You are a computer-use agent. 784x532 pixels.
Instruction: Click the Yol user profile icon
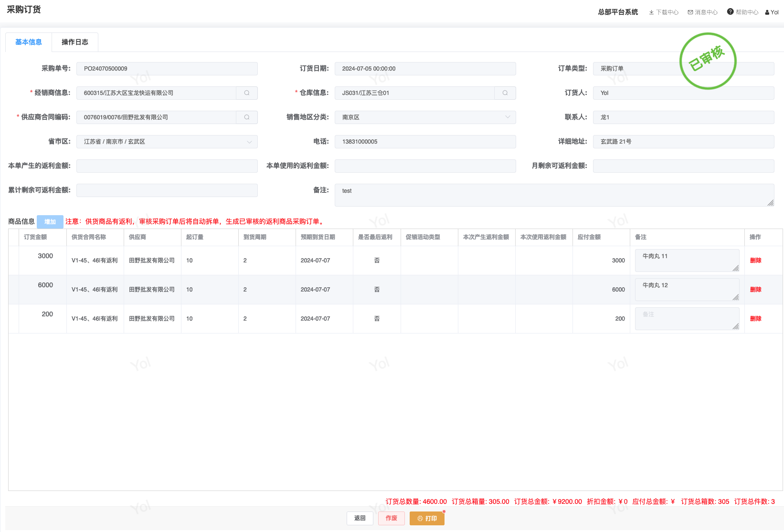click(767, 12)
